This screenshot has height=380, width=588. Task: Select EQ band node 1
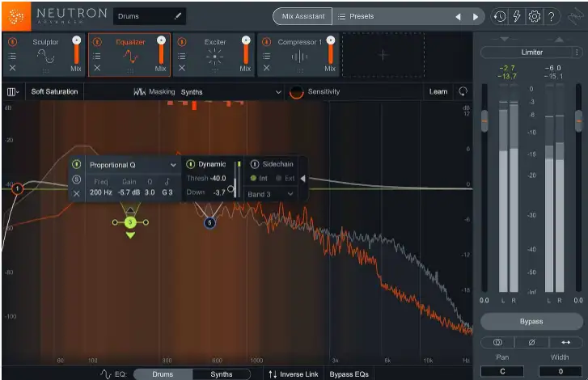click(17, 188)
